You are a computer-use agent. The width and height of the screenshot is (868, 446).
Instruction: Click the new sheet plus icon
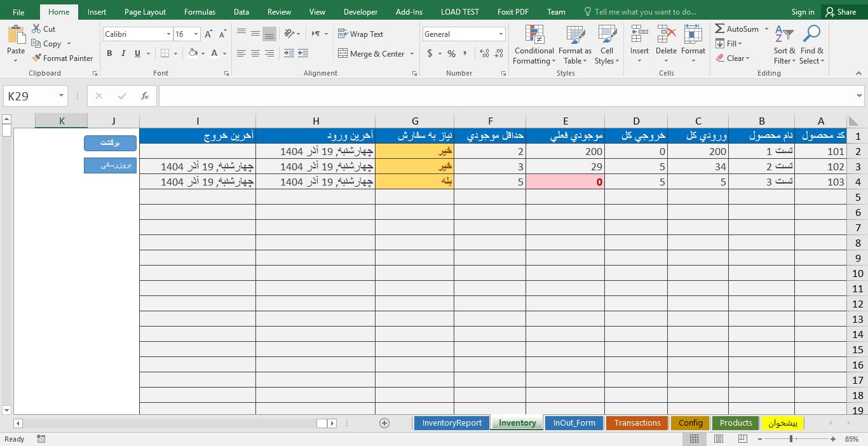point(384,423)
